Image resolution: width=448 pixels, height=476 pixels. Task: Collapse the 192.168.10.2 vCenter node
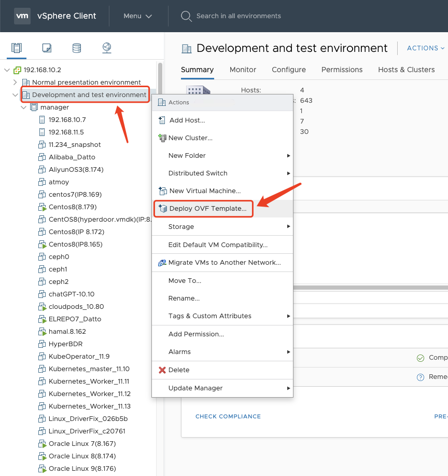click(7, 70)
